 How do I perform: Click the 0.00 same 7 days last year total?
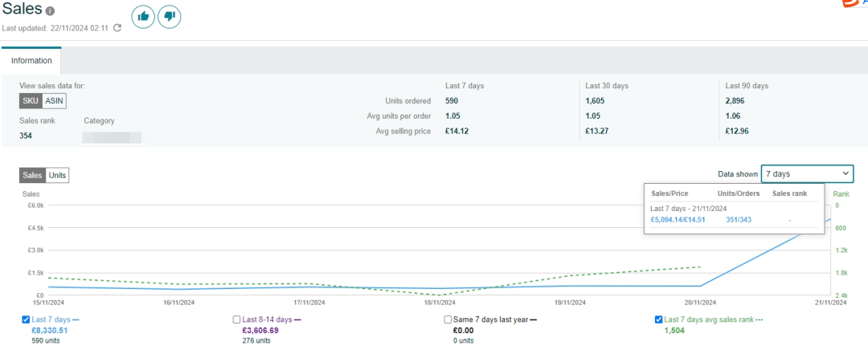click(x=463, y=331)
